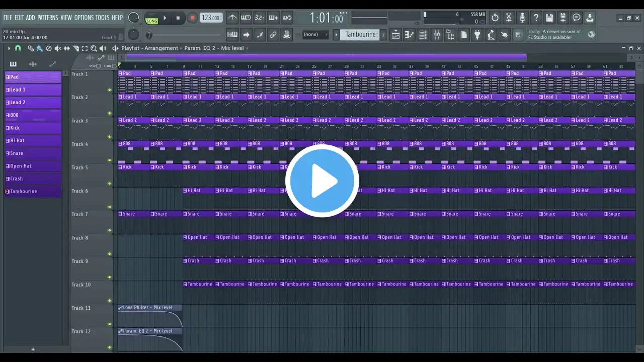The image size is (644, 362).
Task: Toggle the metronome icon
Action: tap(232, 18)
